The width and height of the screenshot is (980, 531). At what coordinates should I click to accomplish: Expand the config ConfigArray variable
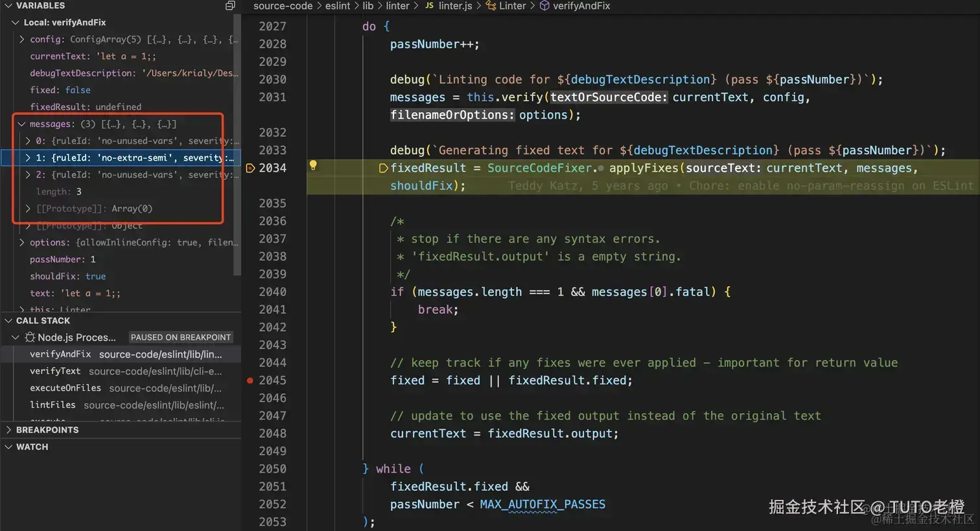[x=22, y=40]
